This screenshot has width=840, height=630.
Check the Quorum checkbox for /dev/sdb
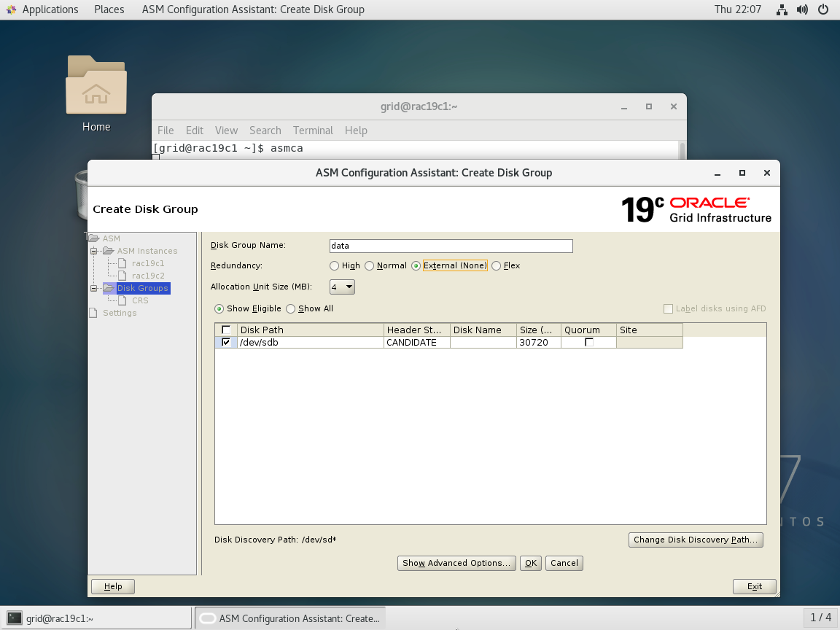coord(589,342)
